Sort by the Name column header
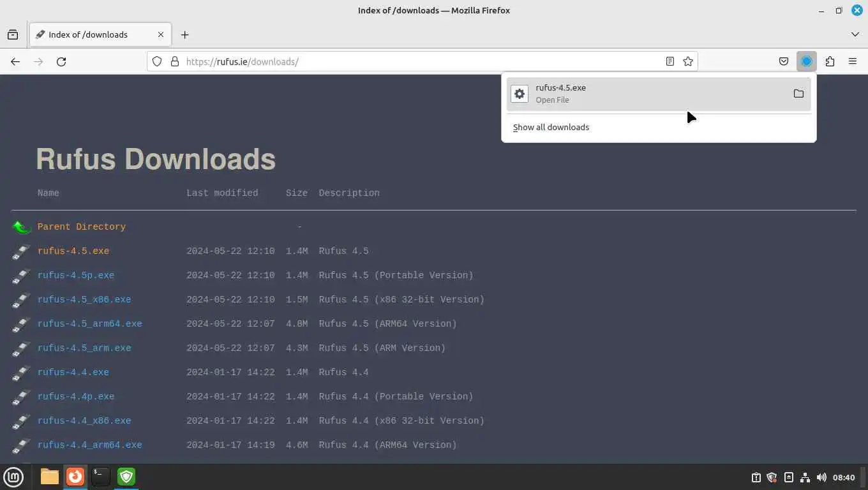The image size is (868, 490). (49, 193)
